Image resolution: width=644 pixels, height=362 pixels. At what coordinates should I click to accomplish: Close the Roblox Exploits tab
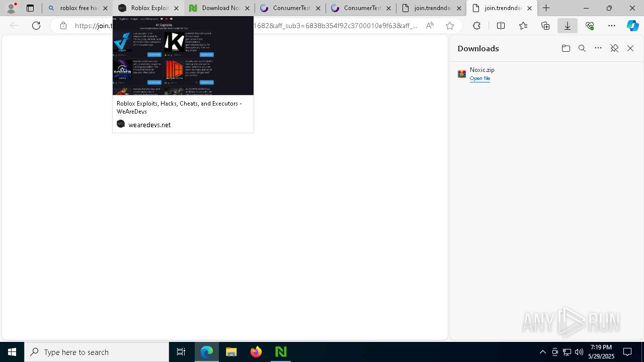click(x=176, y=8)
